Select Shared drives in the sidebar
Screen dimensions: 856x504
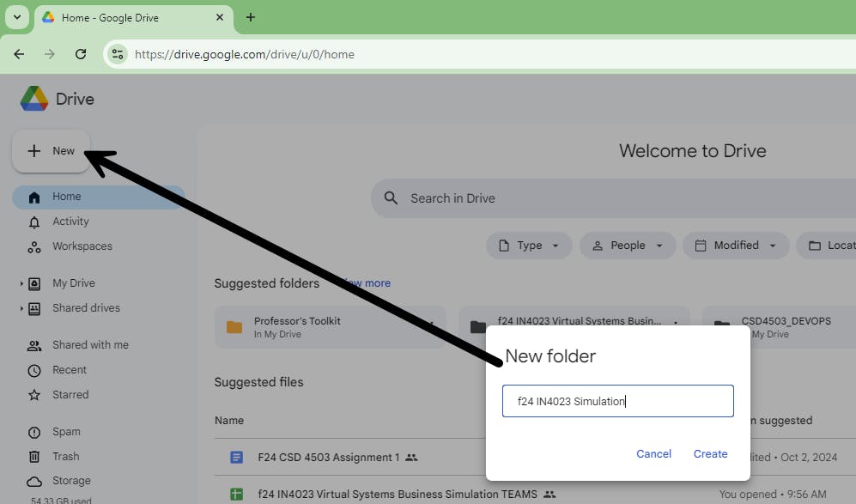pyautogui.click(x=86, y=308)
